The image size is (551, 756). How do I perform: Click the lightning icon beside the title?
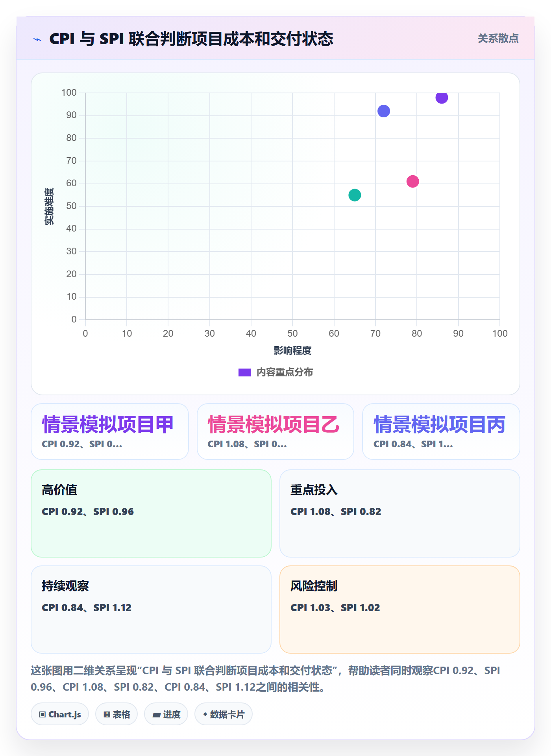point(37,39)
